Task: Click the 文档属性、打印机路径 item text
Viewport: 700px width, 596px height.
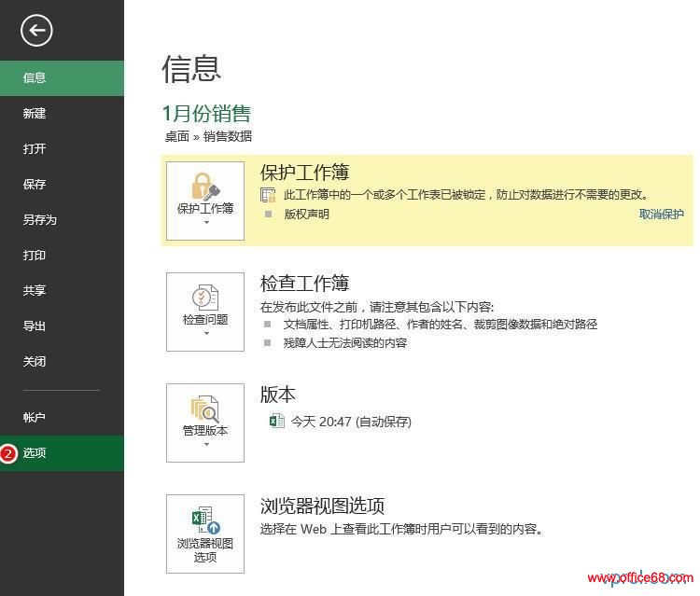Action: click(x=441, y=324)
